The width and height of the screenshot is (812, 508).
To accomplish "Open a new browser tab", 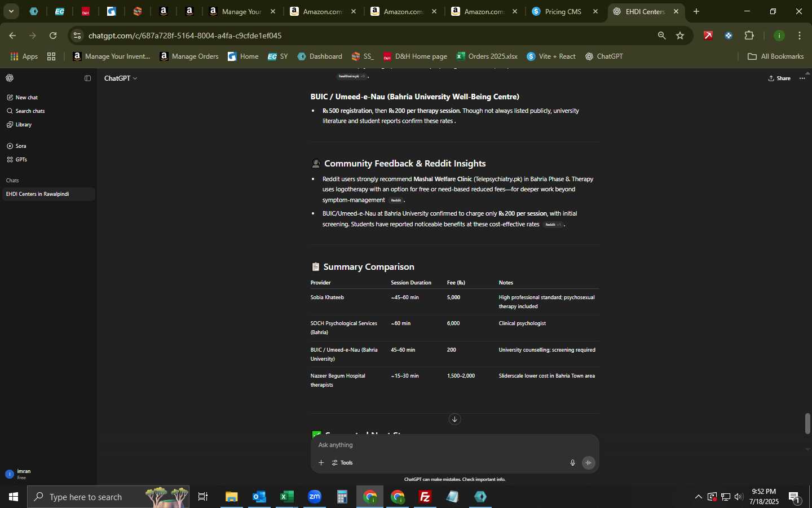I will point(696,11).
